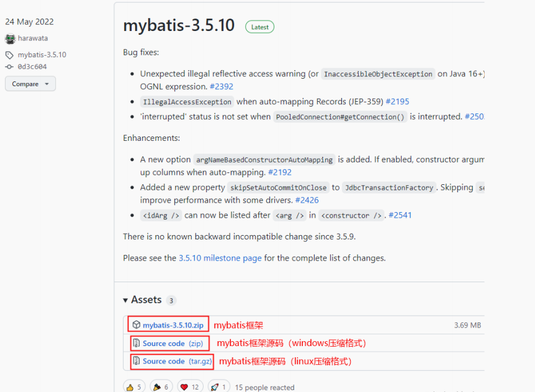React with the party popper emoji
The image size is (535, 392).
click(161, 387)
